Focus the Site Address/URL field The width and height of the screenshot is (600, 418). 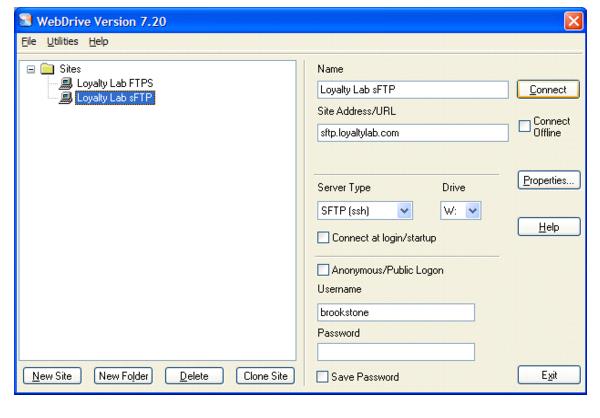413,133
